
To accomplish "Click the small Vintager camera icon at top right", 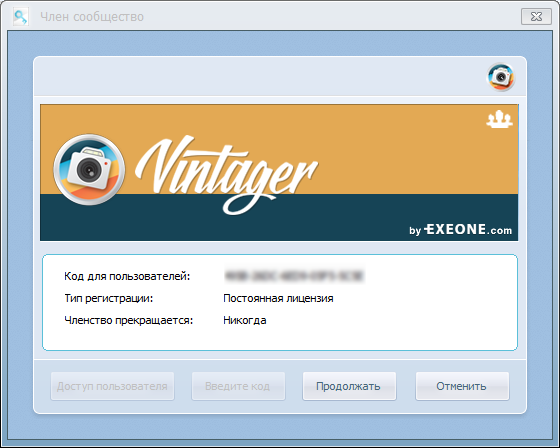I will click(x=501, y=77).
